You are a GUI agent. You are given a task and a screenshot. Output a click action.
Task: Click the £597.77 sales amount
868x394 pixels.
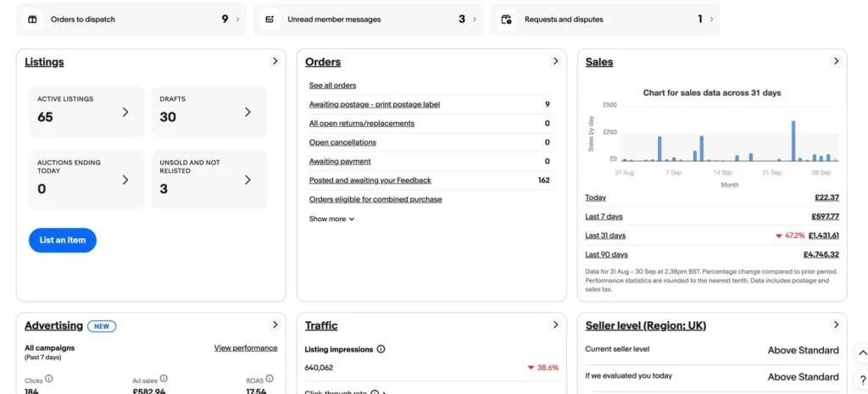point(826,216)
